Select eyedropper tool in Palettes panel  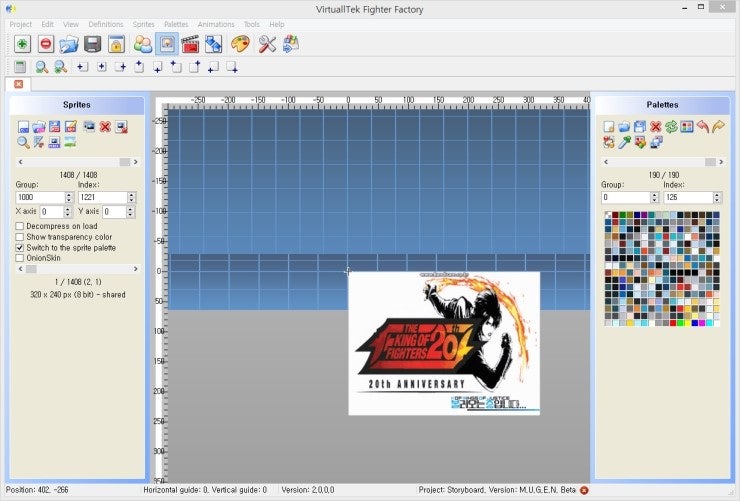(624, 142)
